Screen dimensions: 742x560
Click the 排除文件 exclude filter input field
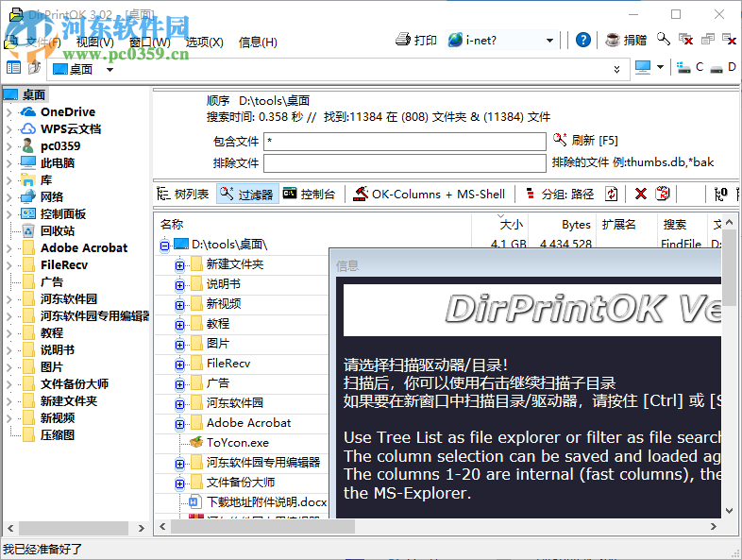click(x=405, y=163)
